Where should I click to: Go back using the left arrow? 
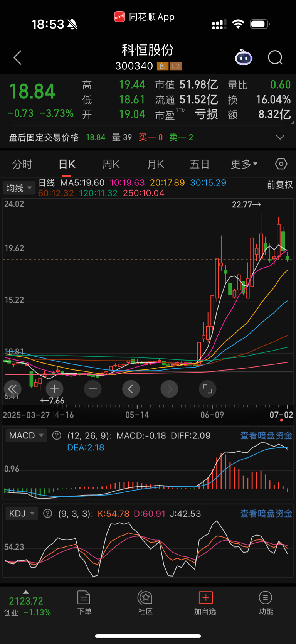[x=17, y=58]
